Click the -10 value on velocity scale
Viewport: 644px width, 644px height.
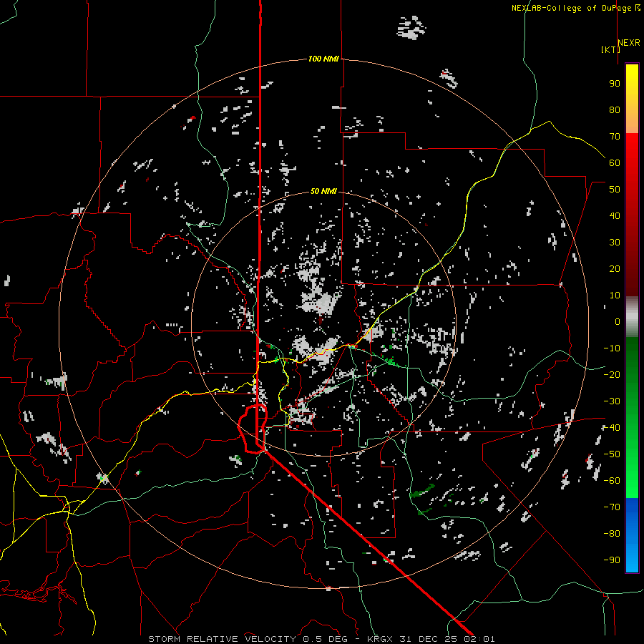click(x=612, y=348)
